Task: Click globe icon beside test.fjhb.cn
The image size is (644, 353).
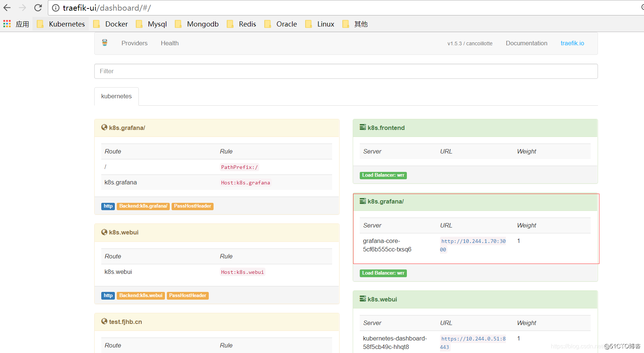Action: (104, 321)
